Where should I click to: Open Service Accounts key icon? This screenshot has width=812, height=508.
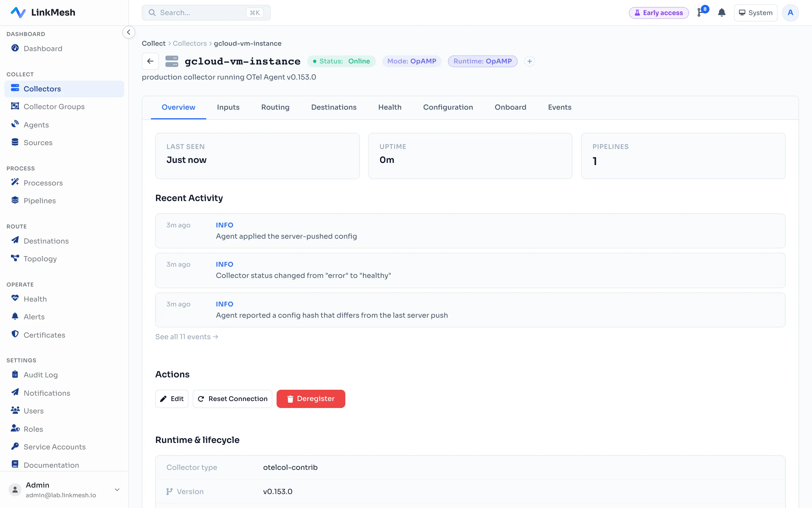tap(15, 446)
